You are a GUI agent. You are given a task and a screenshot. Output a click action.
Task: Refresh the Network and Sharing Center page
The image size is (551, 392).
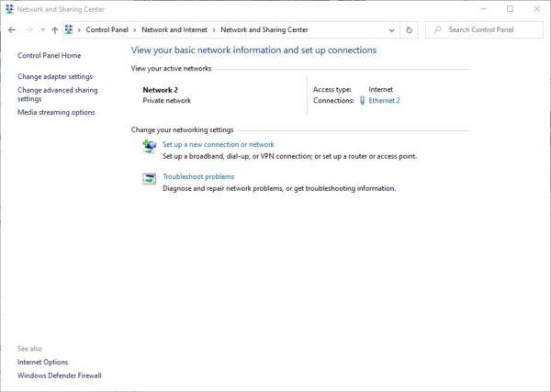click(x=409, y=30)
